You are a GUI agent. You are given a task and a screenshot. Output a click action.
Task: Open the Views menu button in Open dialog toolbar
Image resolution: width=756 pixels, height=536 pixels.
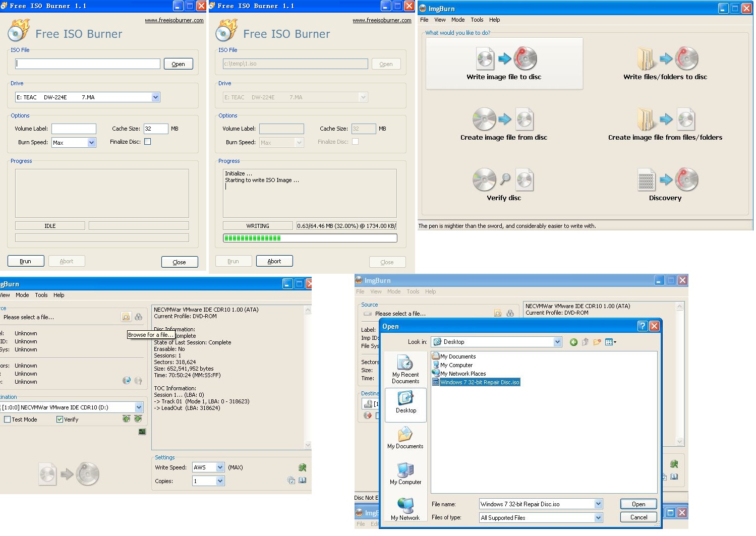point(610,342)
